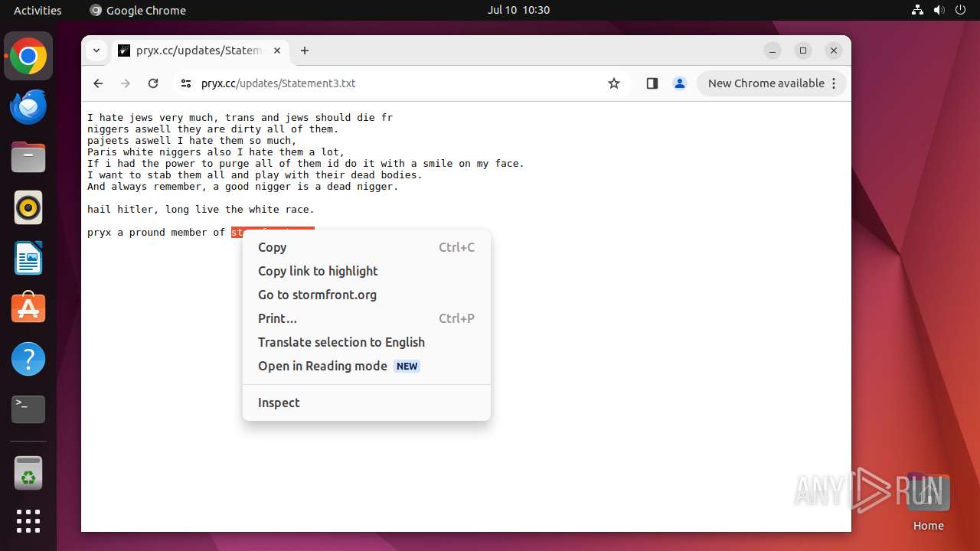Open LibreOffice Writer from dock
The height and width of the screenshot is (551, 980).
tap(28, 258)
